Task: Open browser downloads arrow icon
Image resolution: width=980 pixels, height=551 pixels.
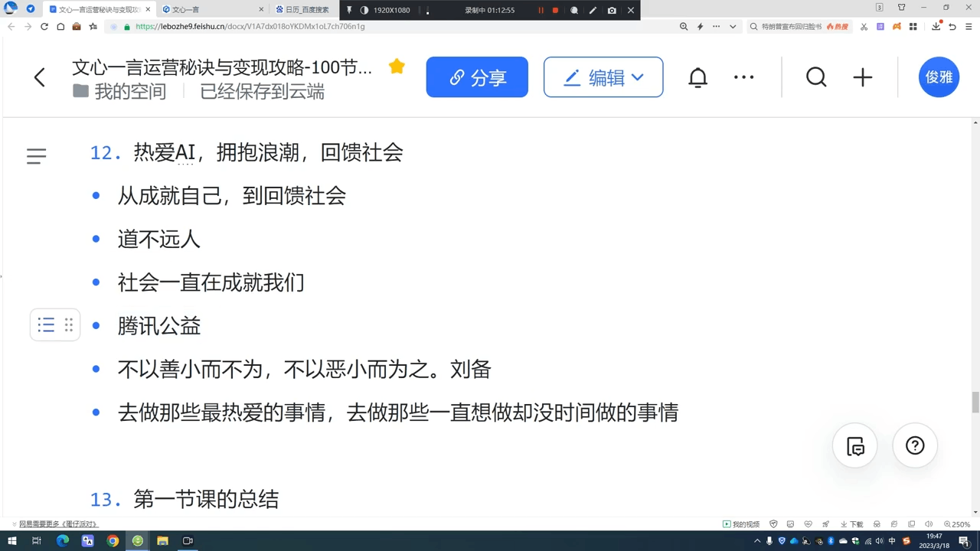Action: click(x=936, y=26)
